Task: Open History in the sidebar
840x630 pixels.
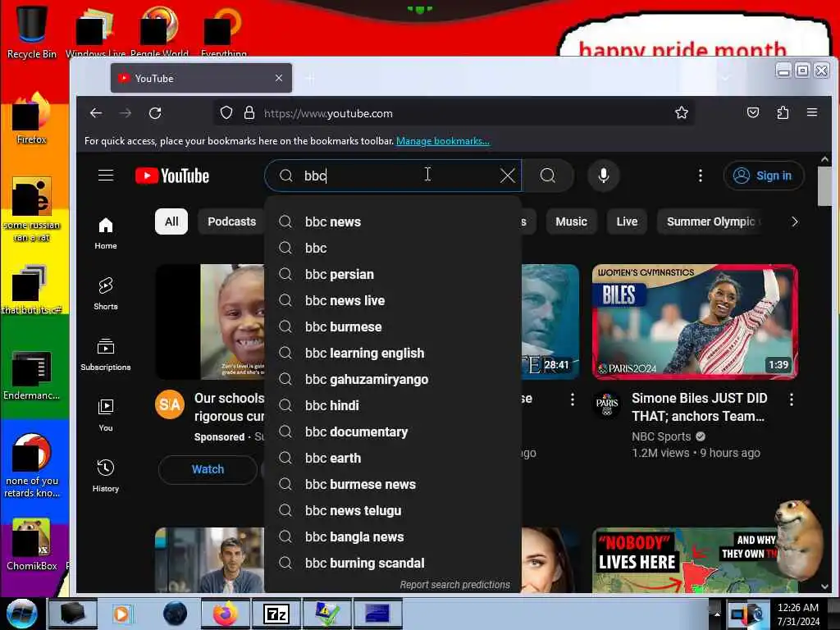Action: click(106, 475)
